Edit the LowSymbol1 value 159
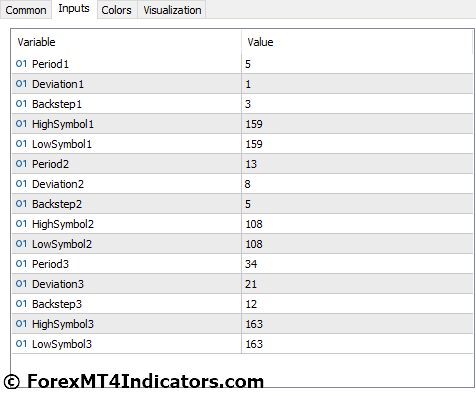 (x=357, y=144)
